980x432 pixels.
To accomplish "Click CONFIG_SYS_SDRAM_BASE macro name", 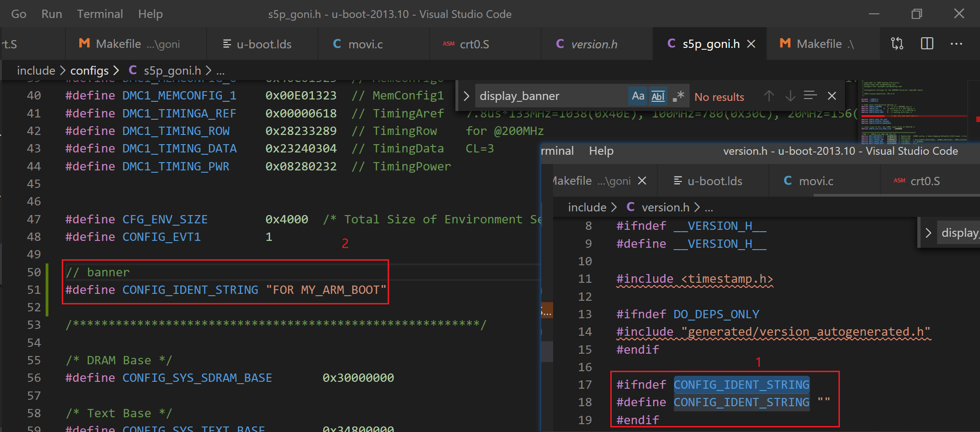I will coord(197,378).
